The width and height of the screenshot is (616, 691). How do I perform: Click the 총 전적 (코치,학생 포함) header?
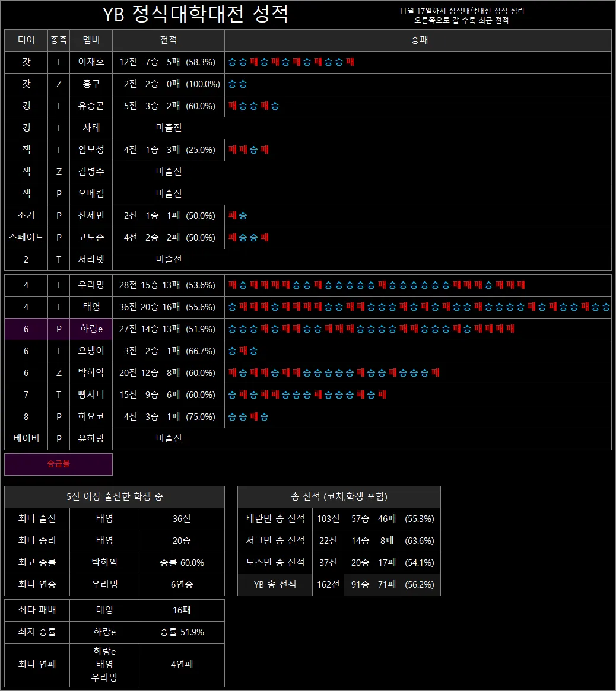pos(339,497)
